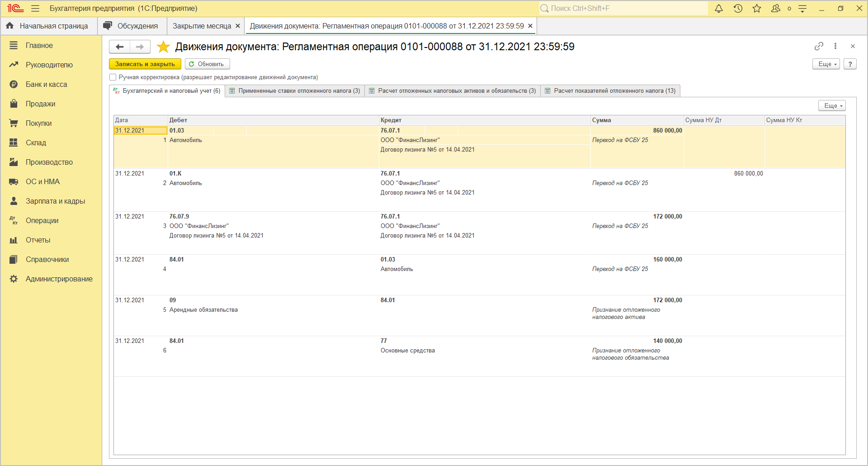The width and height of the screenshot is (868, 466).
Task: Switch to Закрытие месяца tab
Action: [202, 26]
